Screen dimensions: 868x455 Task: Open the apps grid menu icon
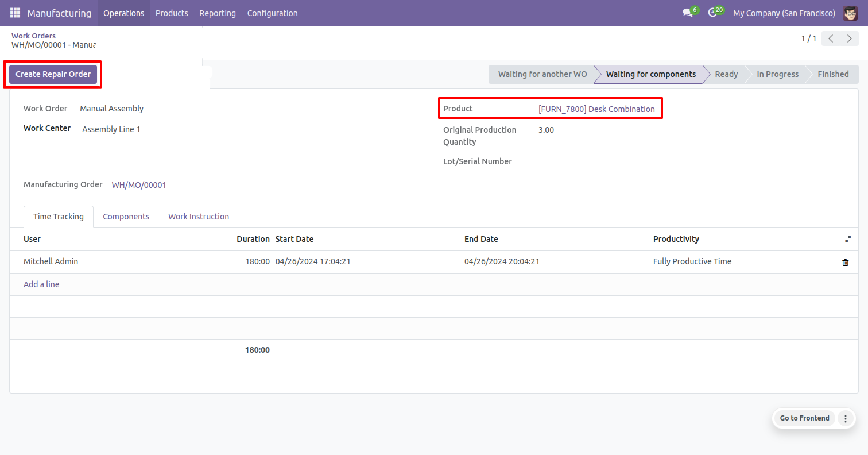pyautogui.click(x=15, y=13)
